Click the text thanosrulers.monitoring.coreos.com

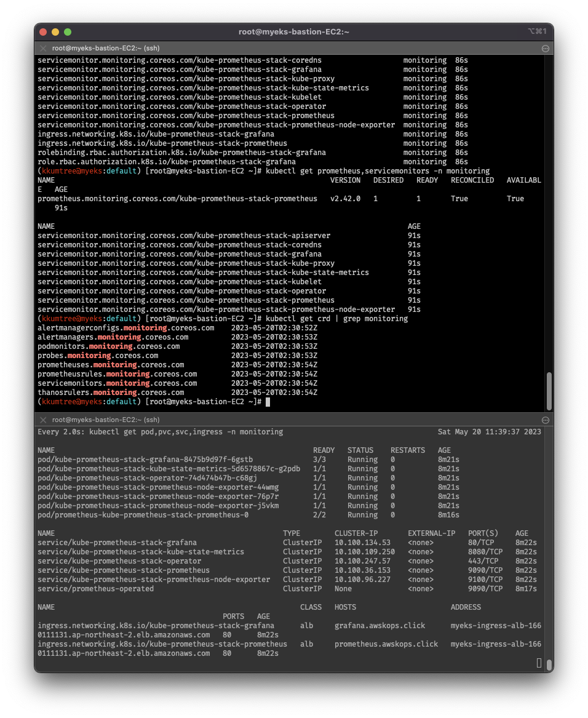click(x=111, y=393)
